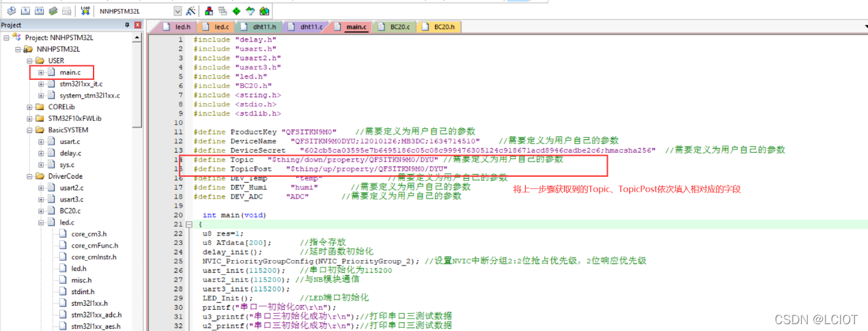The image size is (868, 331).
Task: Click the file icon beside BC20.c in tree
Action: point(52,211)
